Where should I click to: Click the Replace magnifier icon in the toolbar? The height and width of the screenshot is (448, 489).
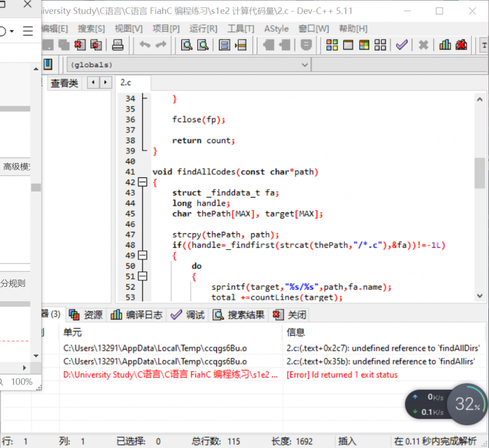tap(203, 45)
